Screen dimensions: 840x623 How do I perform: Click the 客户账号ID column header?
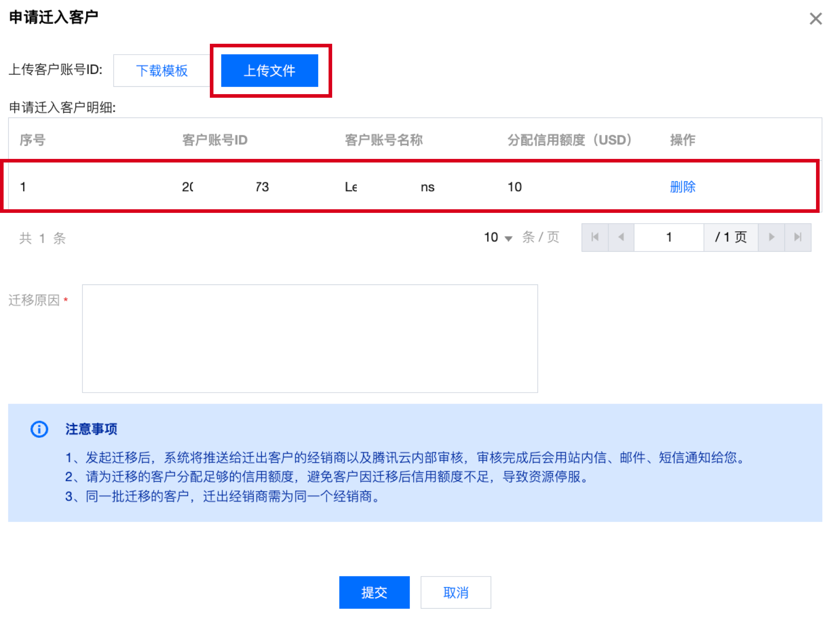coord(215,140)
